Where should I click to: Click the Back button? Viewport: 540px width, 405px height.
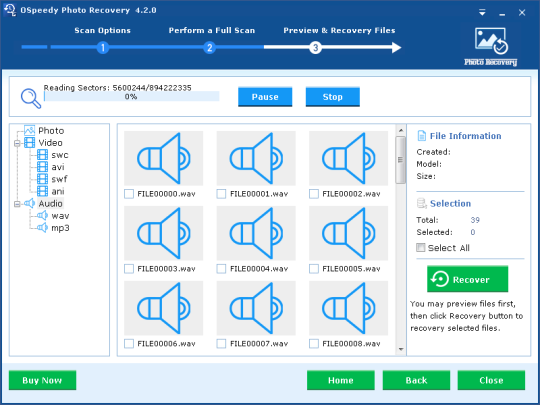416,380
